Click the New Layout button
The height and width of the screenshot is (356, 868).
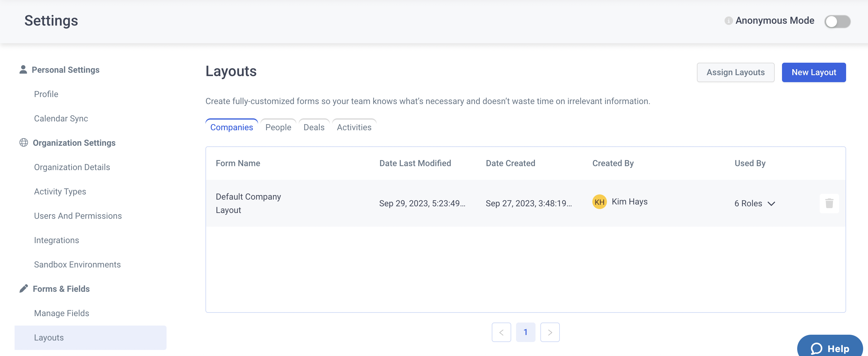pyautogui.click(x=813, y=72)
